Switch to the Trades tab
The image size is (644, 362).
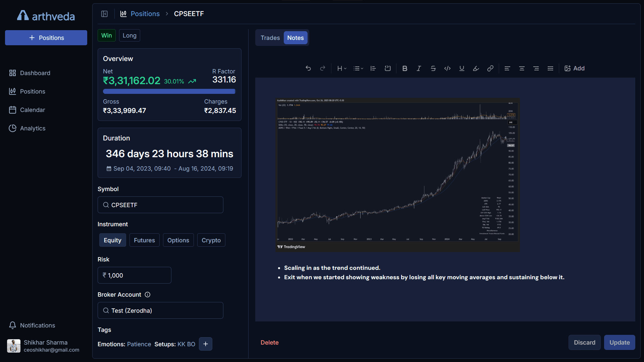click(270, 38)
